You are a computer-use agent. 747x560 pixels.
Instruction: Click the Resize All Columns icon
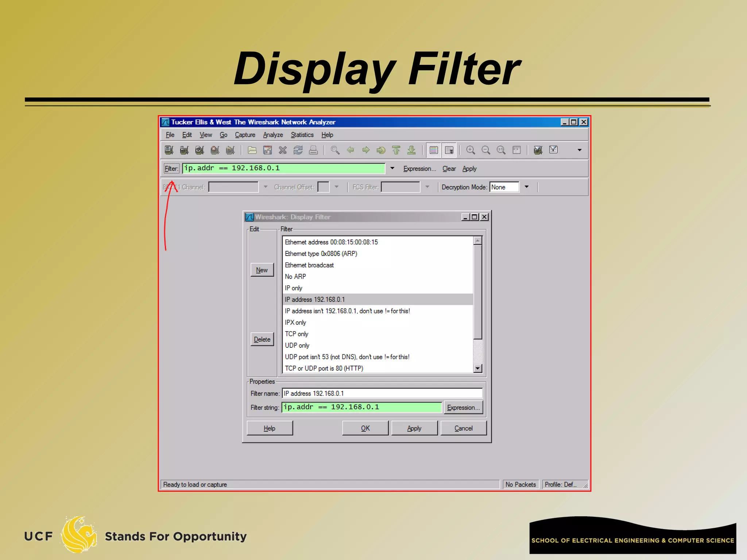(517, 150)
